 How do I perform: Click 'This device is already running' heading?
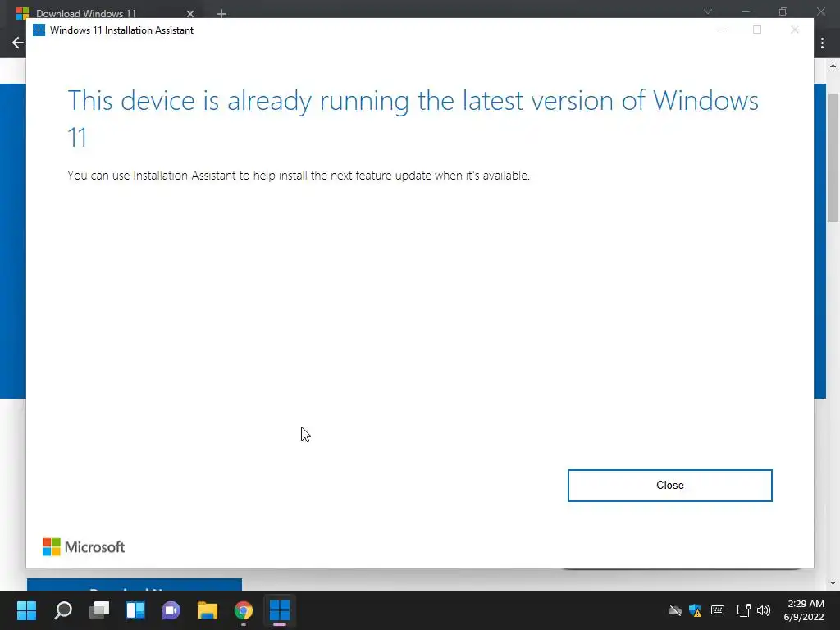tap(413, 118)
